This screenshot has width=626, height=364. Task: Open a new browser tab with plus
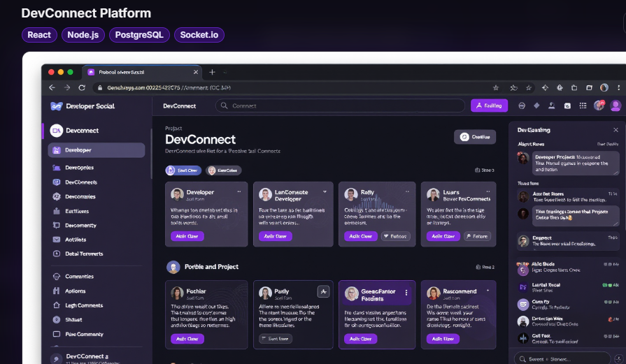pyautogui.click(x=212, y=72)
